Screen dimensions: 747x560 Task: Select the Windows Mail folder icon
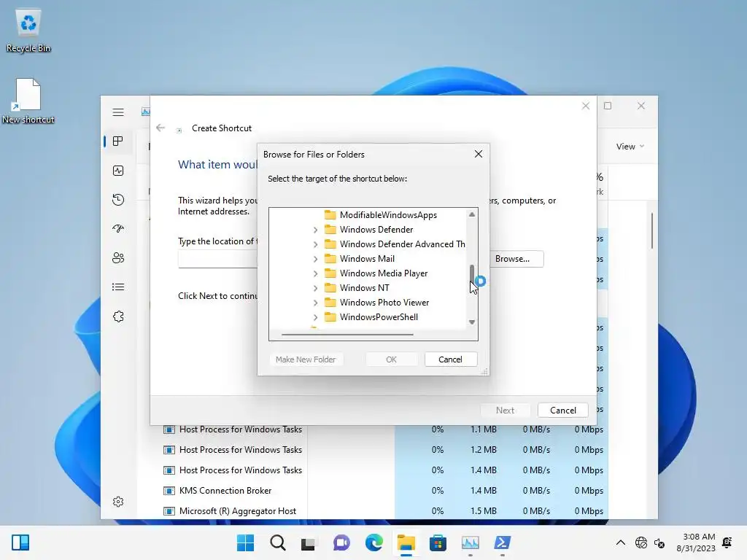click(330, 259)
